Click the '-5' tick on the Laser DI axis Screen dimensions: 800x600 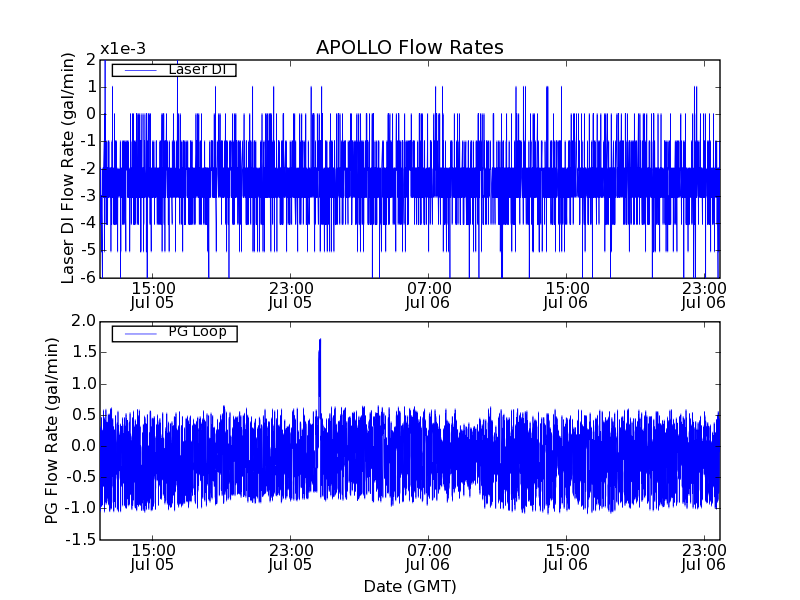(x=86, y=250)
